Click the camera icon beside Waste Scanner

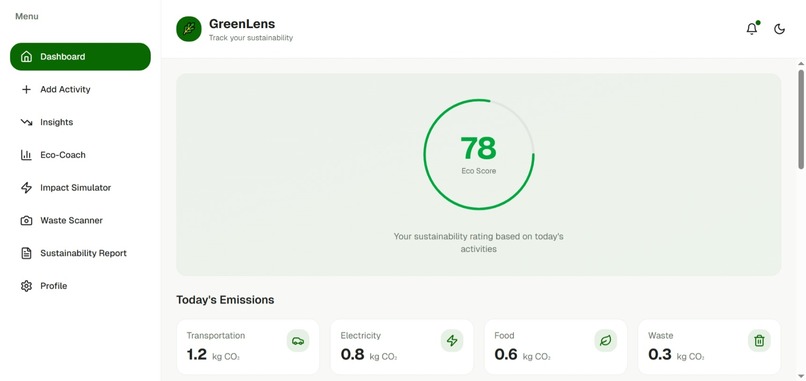[26, 221]
